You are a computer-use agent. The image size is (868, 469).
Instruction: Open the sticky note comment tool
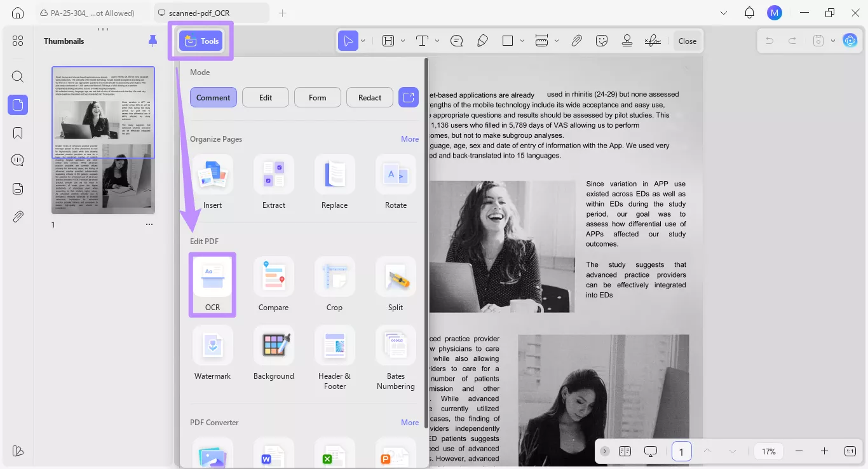coord(456,40)
